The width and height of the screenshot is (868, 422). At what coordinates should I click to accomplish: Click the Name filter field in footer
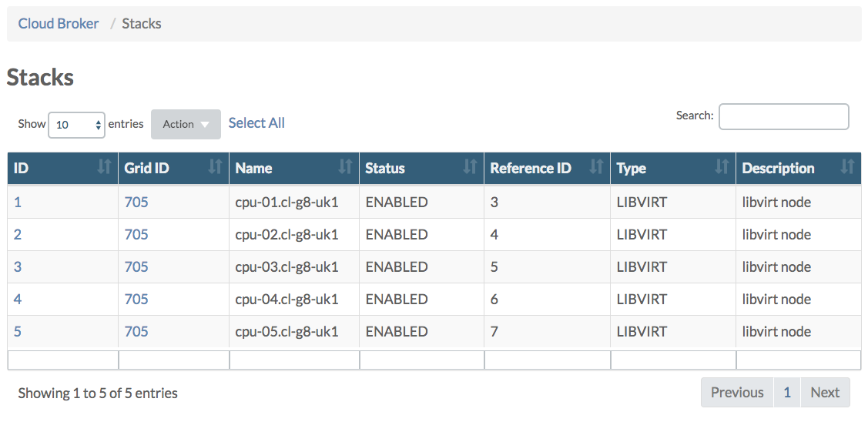294,360
